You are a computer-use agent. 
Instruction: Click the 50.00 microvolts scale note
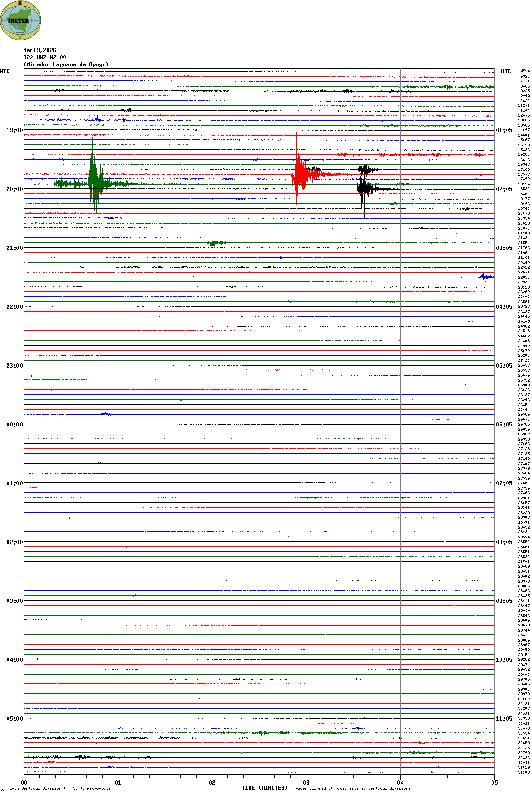click(x=91, y=788)
